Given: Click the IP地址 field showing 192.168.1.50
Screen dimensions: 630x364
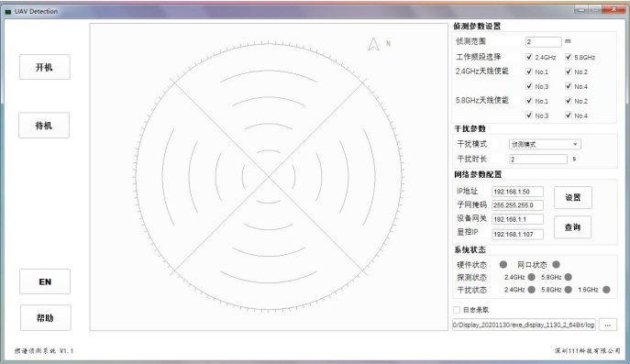Looking at the screenshot, I should tap(517, 192).
